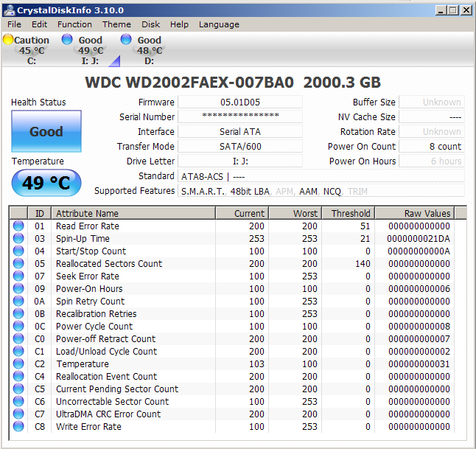
Task: Click status icon of Power-off Retract Count row
Action: [x=18, y=338]
